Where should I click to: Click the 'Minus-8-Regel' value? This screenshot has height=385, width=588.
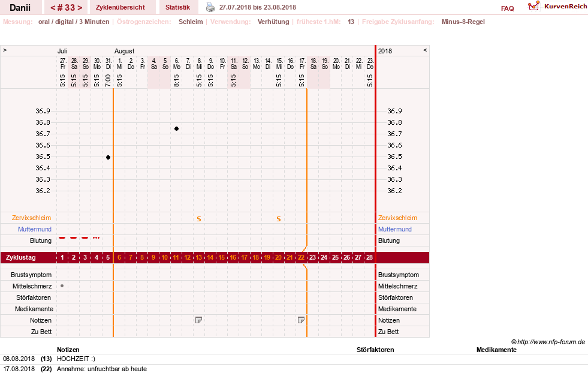click(463, 22)
